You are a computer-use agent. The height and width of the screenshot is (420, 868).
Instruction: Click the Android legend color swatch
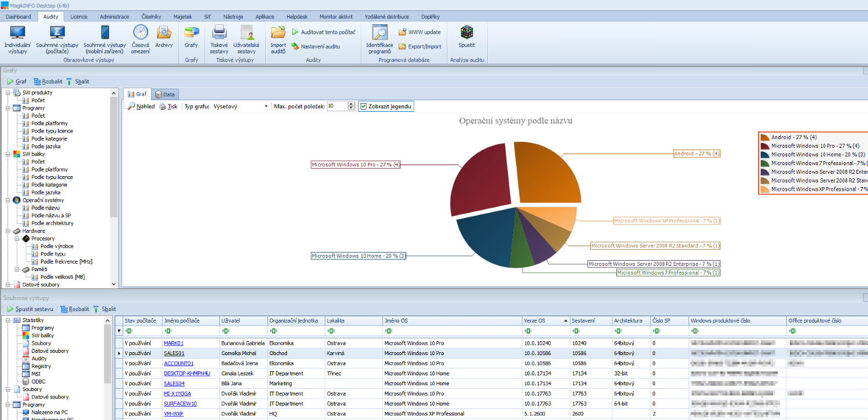[x=765, y=137]
